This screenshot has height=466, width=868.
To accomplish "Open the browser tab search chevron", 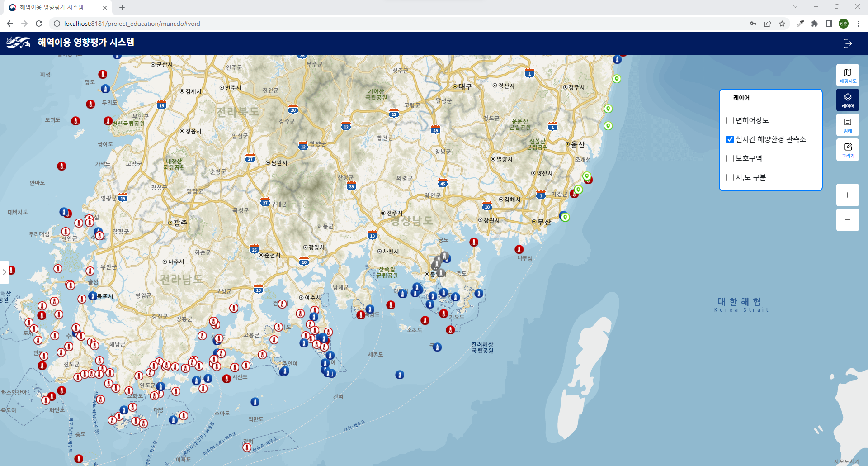I will pos(795,7).
